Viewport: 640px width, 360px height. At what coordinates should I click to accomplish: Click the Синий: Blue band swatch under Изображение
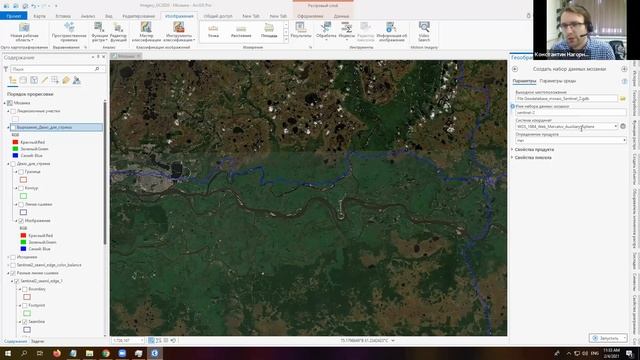pyautogui.click(x=23, y=249)
